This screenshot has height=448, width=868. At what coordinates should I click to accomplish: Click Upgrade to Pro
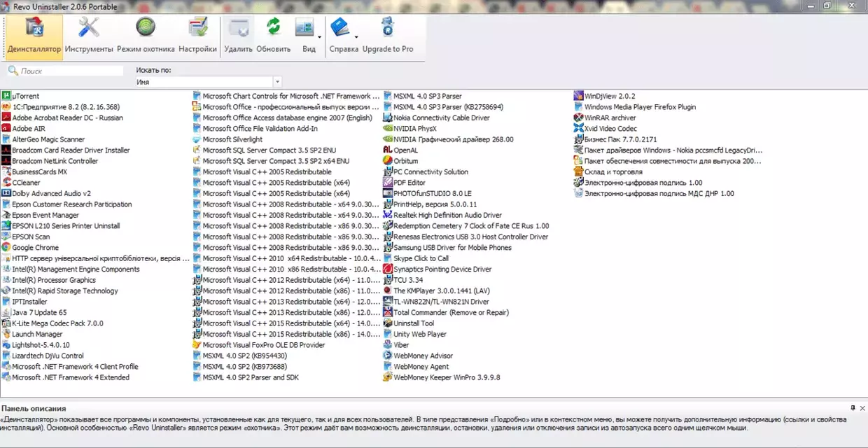(x=387, y=36)
